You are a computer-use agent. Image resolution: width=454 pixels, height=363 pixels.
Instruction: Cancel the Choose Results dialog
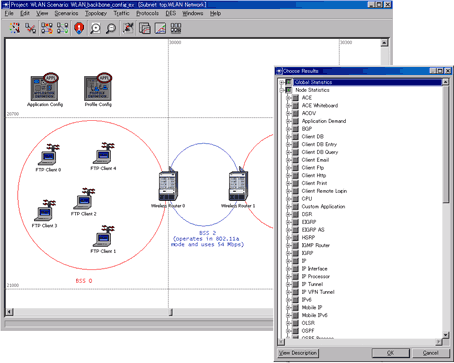tap(431, 353)
